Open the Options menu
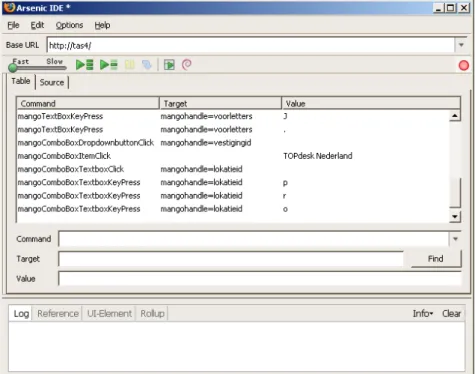The width and height of the screenshot is (475, 374). click(x=69, y=25)
